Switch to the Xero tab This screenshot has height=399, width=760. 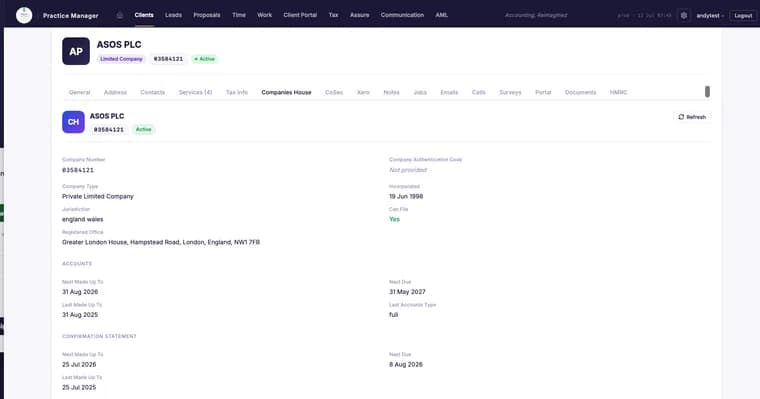(x=363, y=92)
